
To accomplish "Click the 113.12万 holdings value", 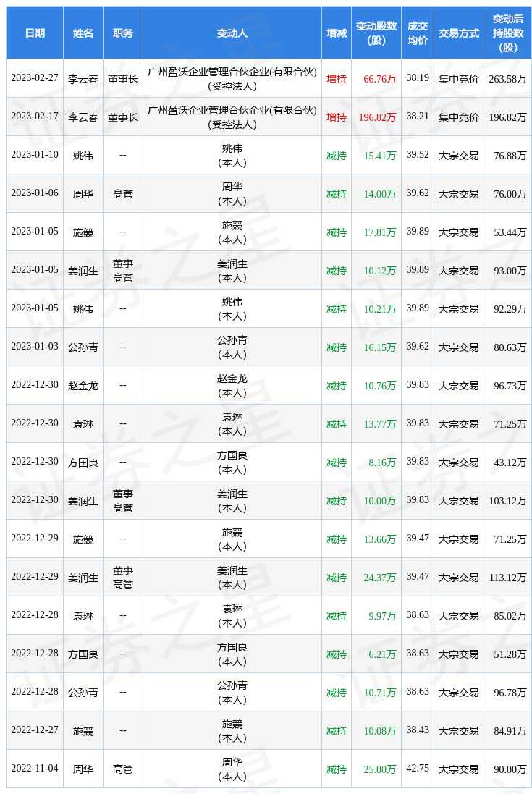I will (x=507, y=578).
